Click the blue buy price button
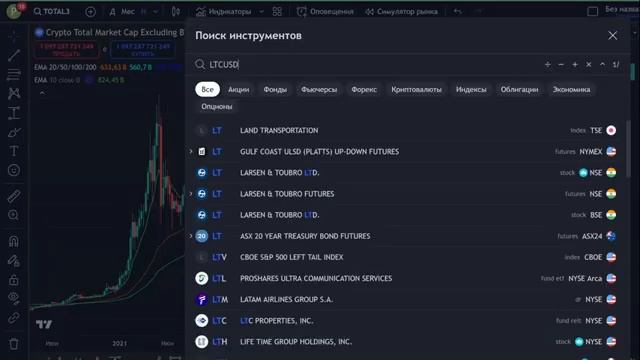The width and height of the screenshot is (640, 360). (x=143, y=50)
